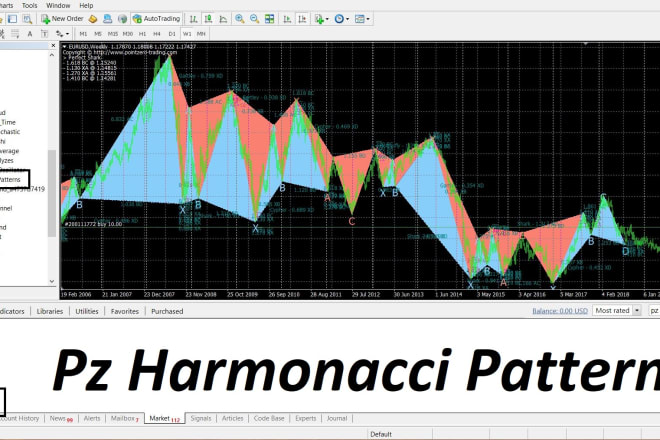
Task: Click the Navigator scroll down arrow
Action: point(52,281)
